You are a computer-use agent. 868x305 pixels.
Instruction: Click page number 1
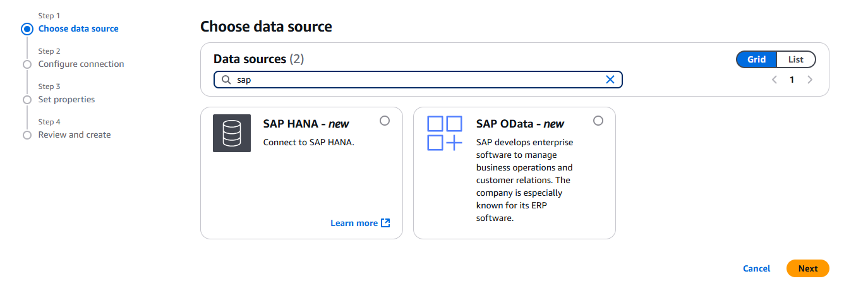tap(792, 80)
